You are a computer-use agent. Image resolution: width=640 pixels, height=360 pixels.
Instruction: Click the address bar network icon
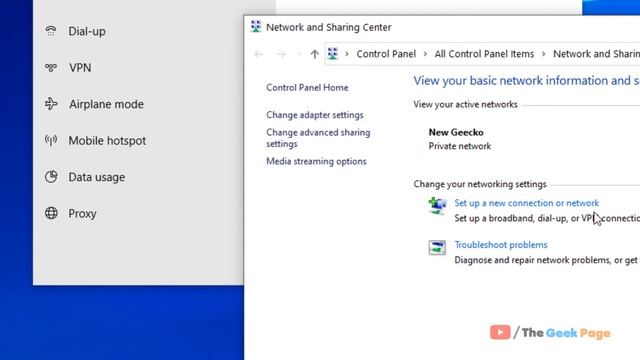coord(333,54)
